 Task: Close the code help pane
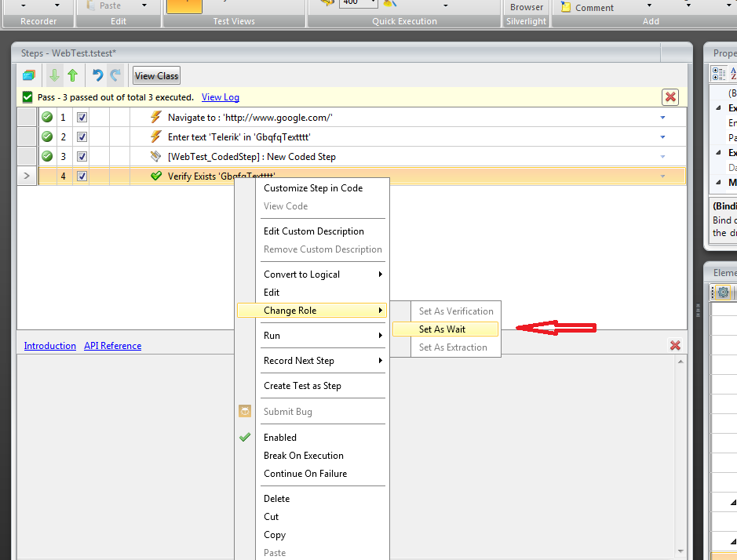pos(675,345)
